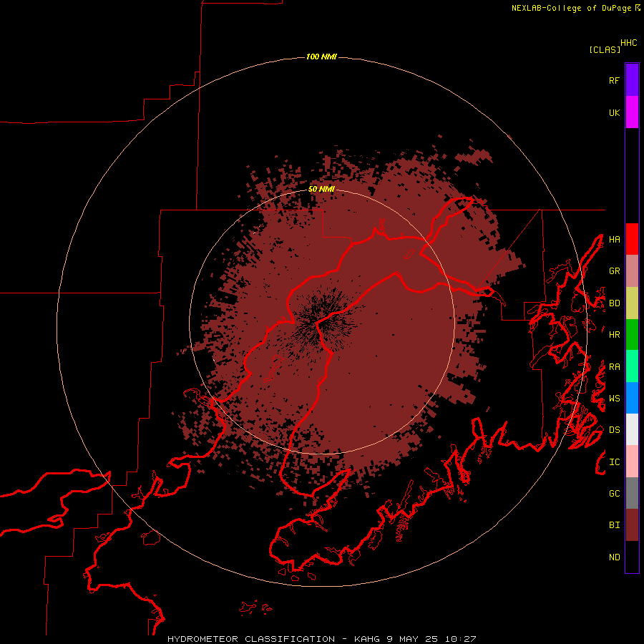
Task: Click the IC legend label
Action: [614, 462]
